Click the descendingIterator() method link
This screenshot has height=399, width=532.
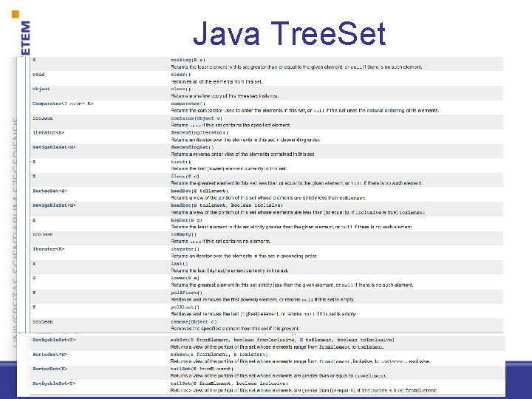(x=199, y=133)
